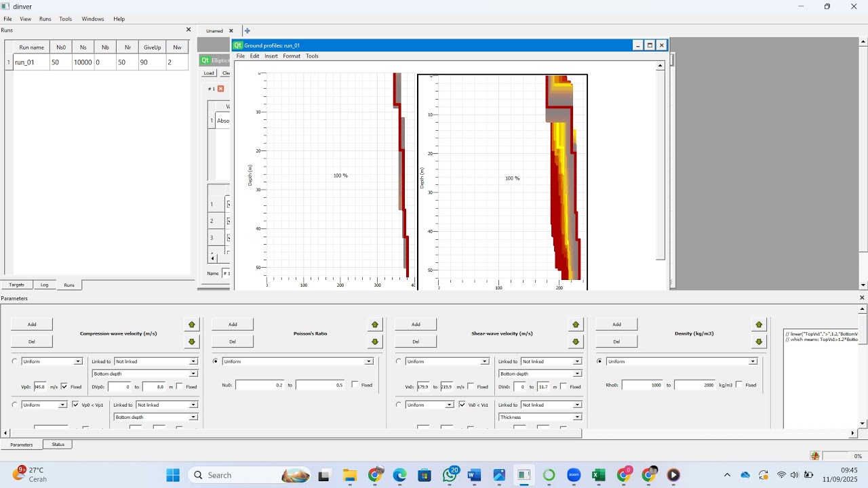868x488 pixels.
Task: Toggle Fixed checkbox for DVp0
Action: [x=180, y=386]
